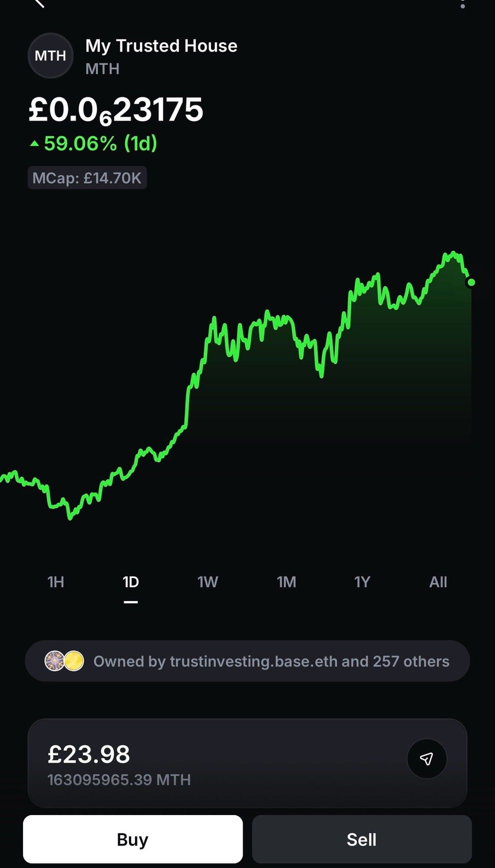Tap the yellow coin owner avatar
This screenshot has height=868, width=495.
pos(74,661)
